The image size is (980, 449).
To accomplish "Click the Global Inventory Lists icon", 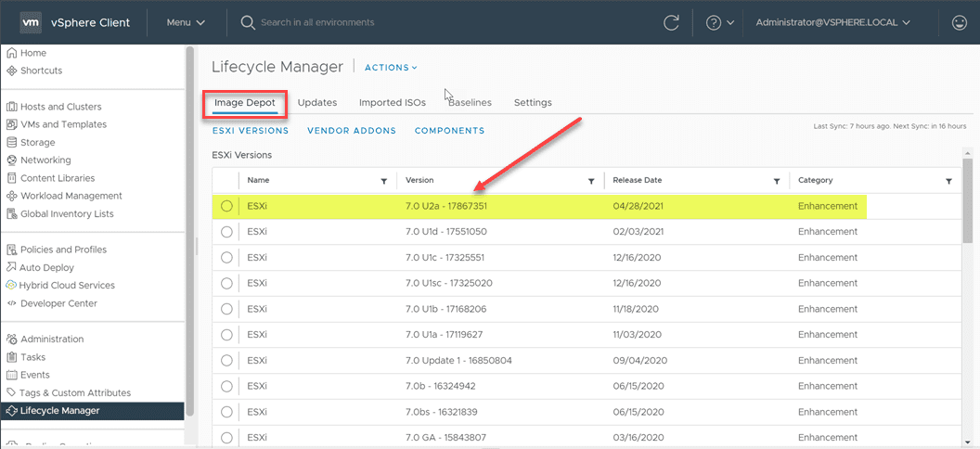I will pyautogui.click(x=11, y=213).
